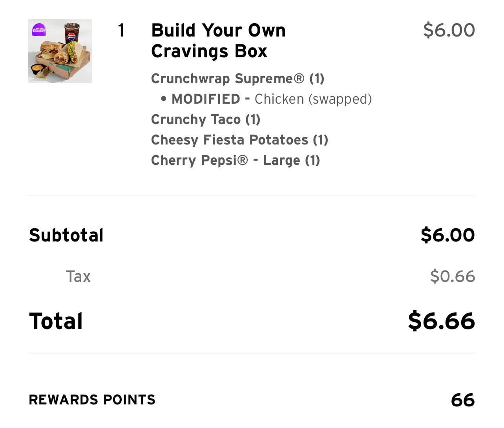This screenshot has width=504, height=428.
Task: Click the dipping sauce cup in the product image
Action: [37, 70]
